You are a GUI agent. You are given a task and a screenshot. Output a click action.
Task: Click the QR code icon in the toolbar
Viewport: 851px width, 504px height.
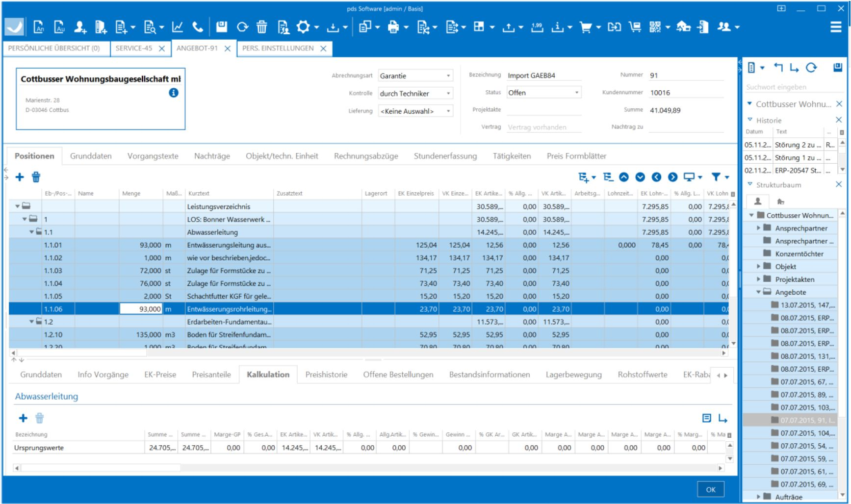656,27
